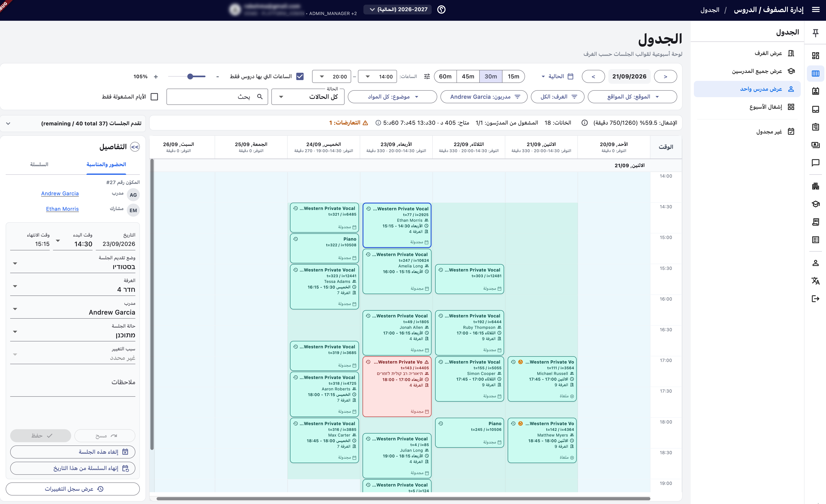Open the hamburger menu icon
826x504 pixels.
coord(816,10)
